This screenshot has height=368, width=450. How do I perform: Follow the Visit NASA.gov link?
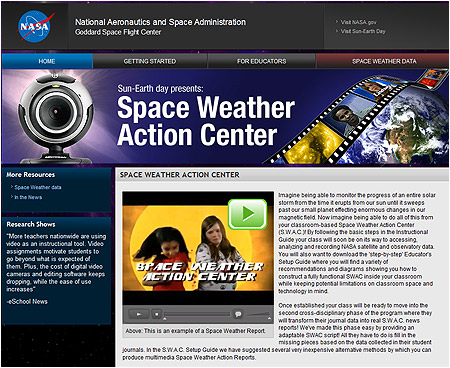tap(358, 22)
